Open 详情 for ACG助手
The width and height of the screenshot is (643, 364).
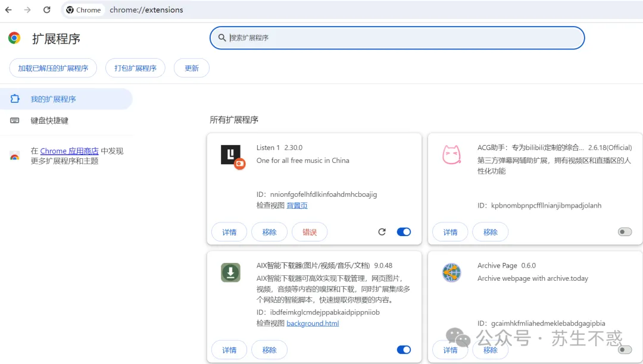[x=450, y=232]
